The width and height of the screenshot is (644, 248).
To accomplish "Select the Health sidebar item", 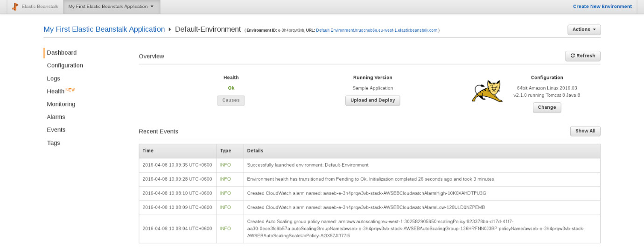I will 56,91.
